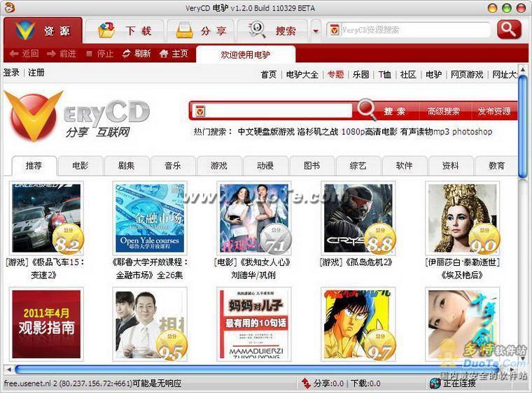Viewport: 532px width, 393px height.
Task: Search hot term photoshop
Action: (472, 131)
